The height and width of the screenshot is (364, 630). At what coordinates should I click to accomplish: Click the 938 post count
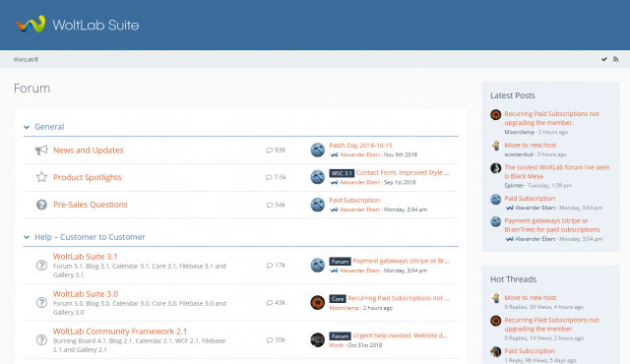(276, 151)
